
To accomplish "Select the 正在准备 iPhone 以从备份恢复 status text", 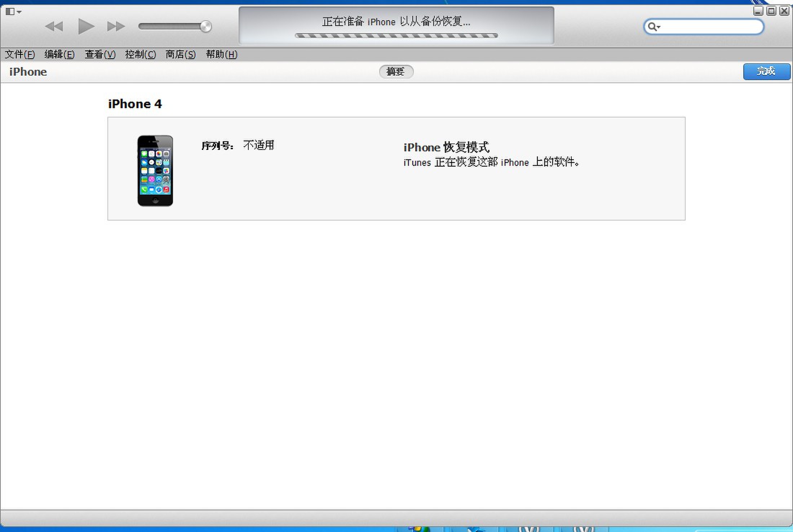I will click(396, 22).
